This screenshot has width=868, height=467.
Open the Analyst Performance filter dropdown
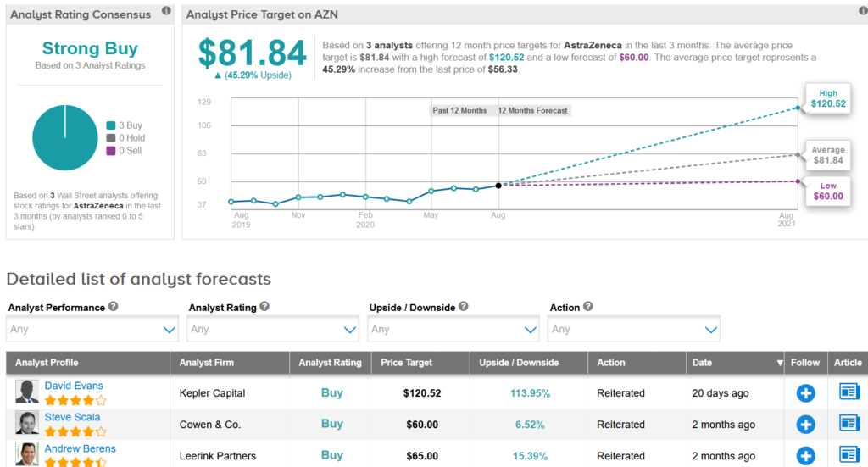pyautogui.click(x=92, y=329)
